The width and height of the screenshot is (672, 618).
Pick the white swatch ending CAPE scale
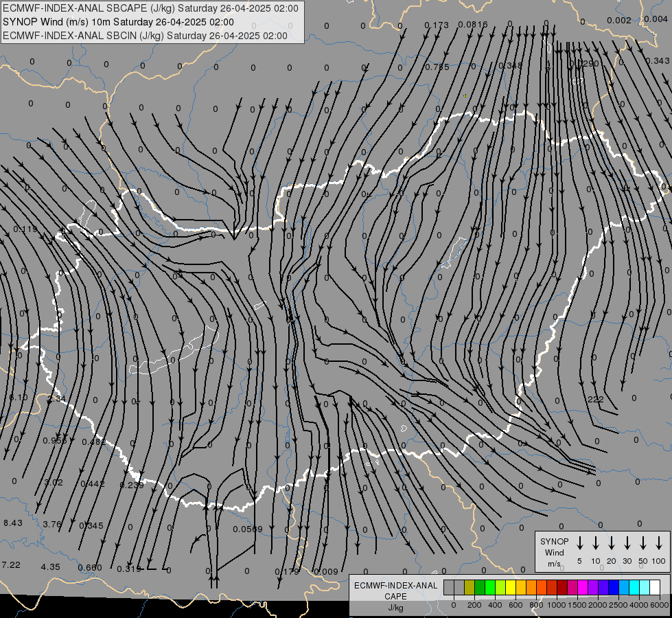[655, 587]
